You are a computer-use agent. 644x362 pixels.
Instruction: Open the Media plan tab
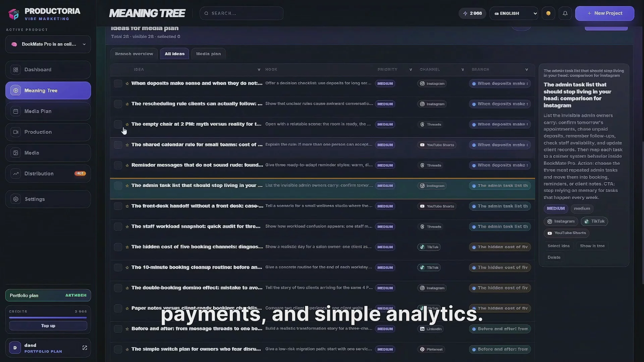pos(208,54)
